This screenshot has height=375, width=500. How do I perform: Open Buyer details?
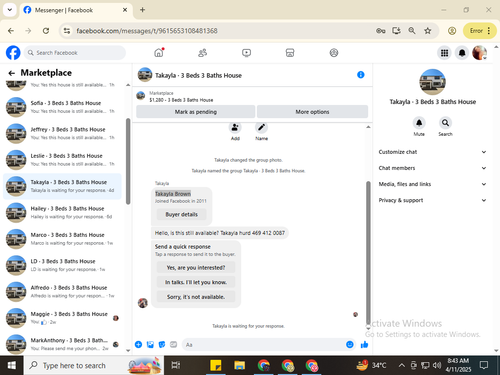(x=181, y=214)
